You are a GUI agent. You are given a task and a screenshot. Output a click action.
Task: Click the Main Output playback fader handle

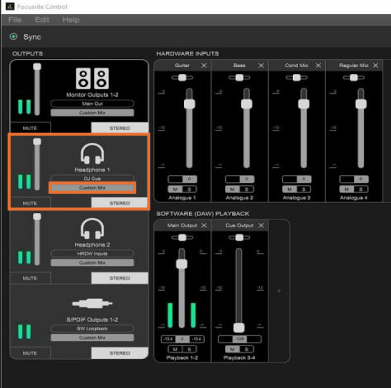point(182,264)
